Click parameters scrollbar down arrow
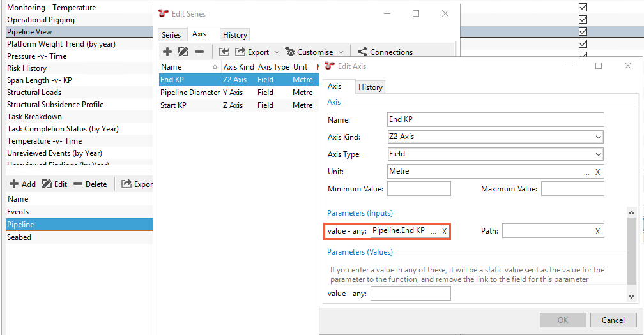644x335 pixels. click(x=632, y=297)
